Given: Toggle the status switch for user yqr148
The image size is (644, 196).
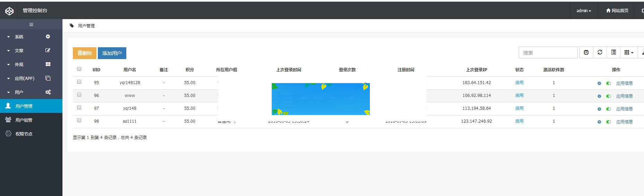Looking at the screenshot, I should [x=609, y=109].
